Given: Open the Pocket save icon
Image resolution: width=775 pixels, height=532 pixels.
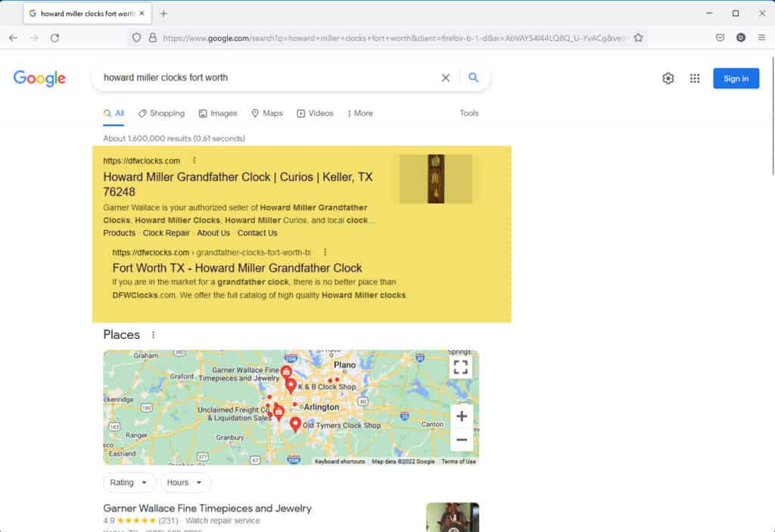Looking at the screenshot, I should click(x=721, y=38).
